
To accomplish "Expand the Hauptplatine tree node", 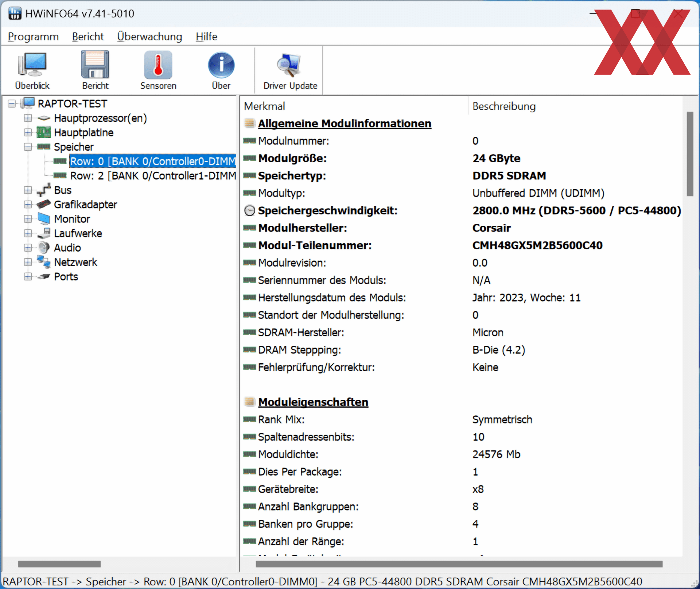I will pos(28,132).
